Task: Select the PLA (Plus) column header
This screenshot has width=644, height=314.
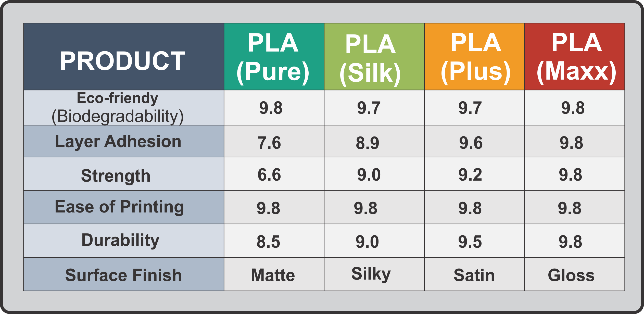Action: [474, 57]
